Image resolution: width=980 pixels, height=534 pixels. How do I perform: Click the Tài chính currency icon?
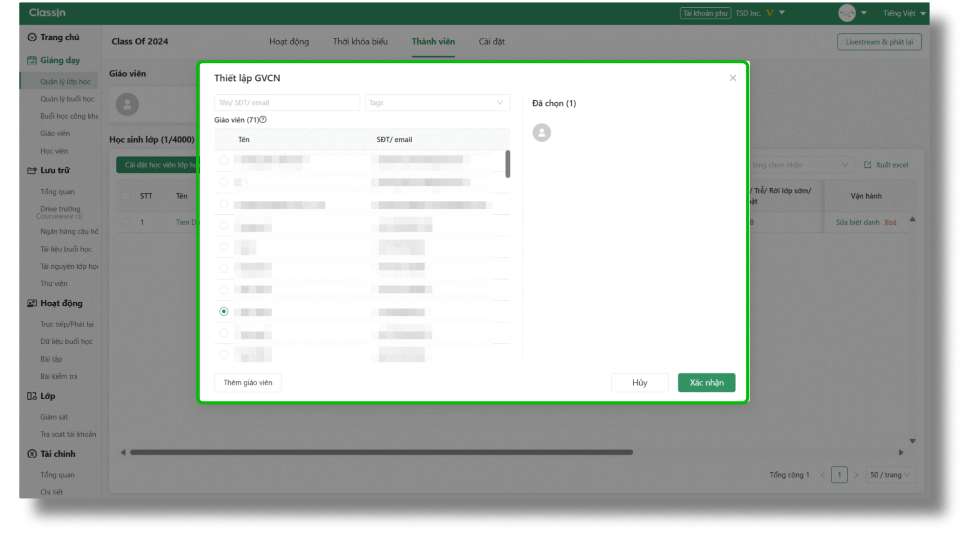(32, 454)
